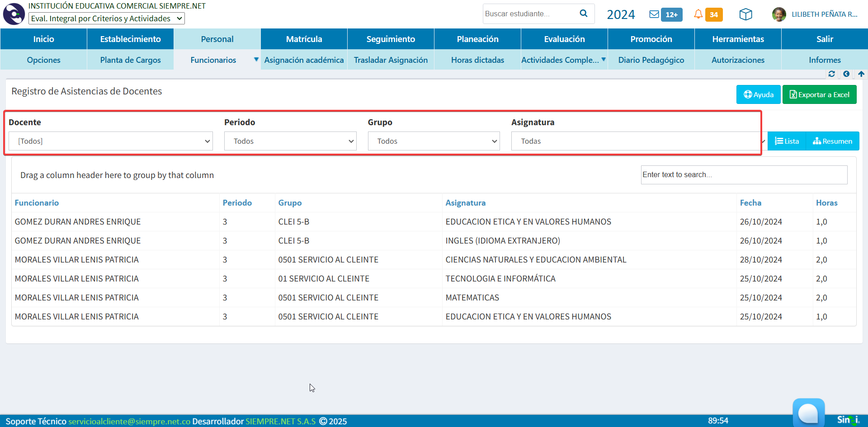Image resolution: width=868 pixels, height=427 pixels.
Task: Open the Asignatura filter dropdown
Action: (639, 141)
